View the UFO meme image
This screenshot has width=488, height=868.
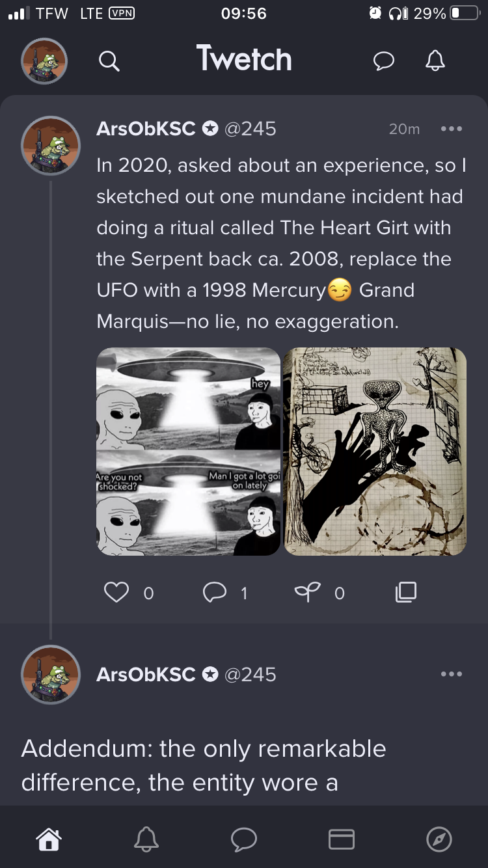pyautogui.click(x=188, y=451)
